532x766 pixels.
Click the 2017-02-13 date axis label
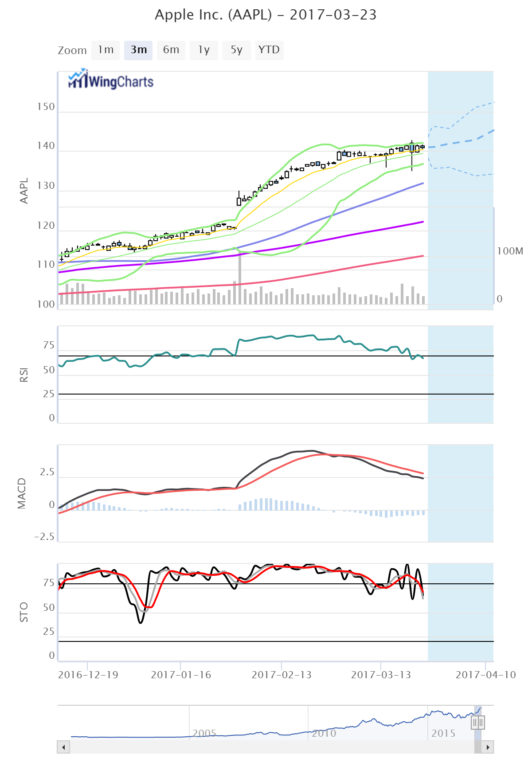(x=282, y=675)
